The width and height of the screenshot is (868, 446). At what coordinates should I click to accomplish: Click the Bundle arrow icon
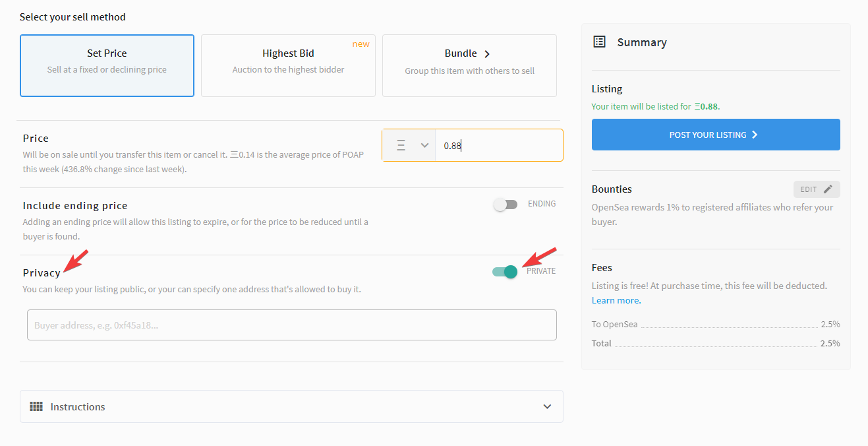(487, 54)
